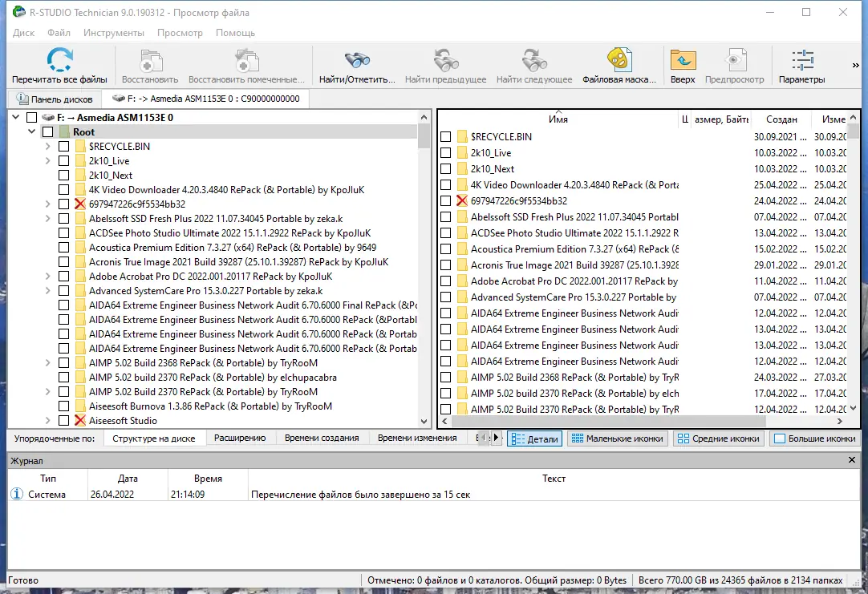
Task: Click folder icon of $RECYCLE.BIN in right list
Action: click(x=462, y=136)
